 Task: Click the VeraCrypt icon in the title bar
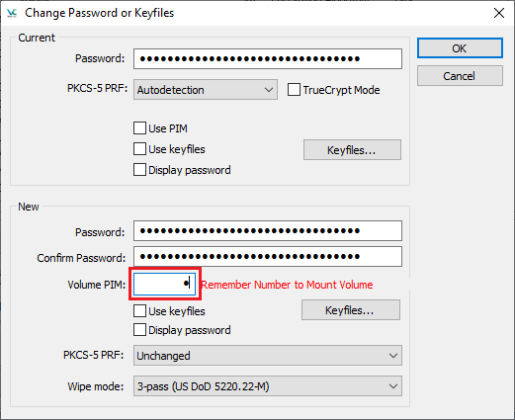tap(12, 13)
